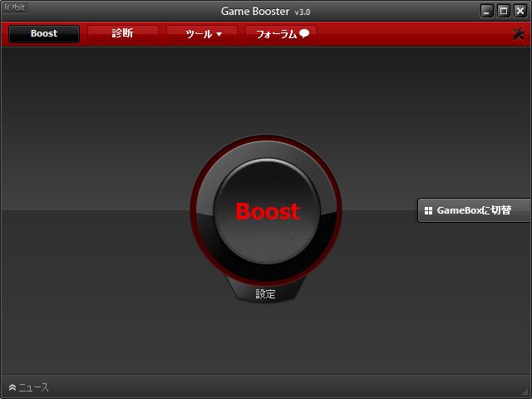
Task: Close the Game Booster window
Action: pyautogui.click(x=520, y=11)
